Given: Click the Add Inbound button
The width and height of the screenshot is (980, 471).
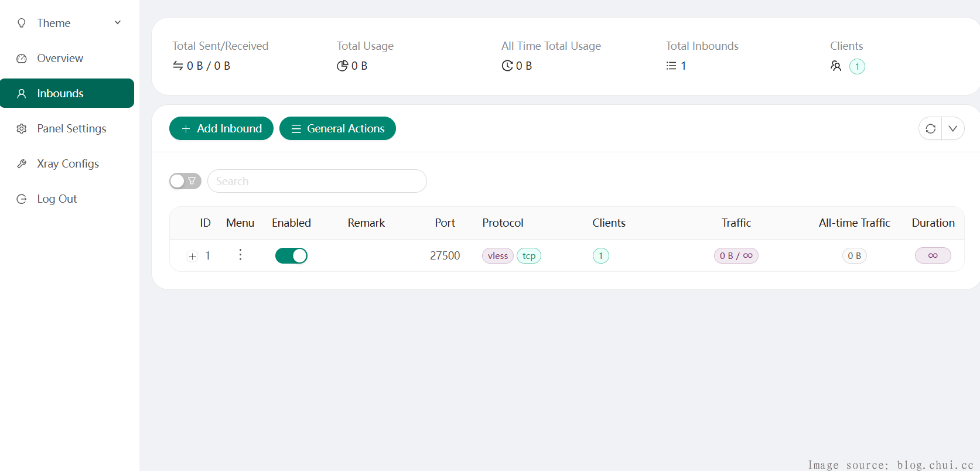Looking at the screenshot, I should point(221,128).
